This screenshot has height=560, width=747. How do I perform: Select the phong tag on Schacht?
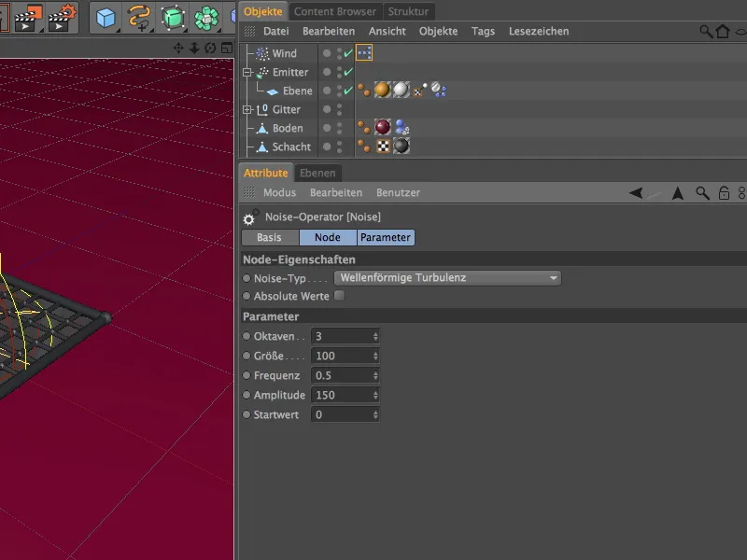364,147
